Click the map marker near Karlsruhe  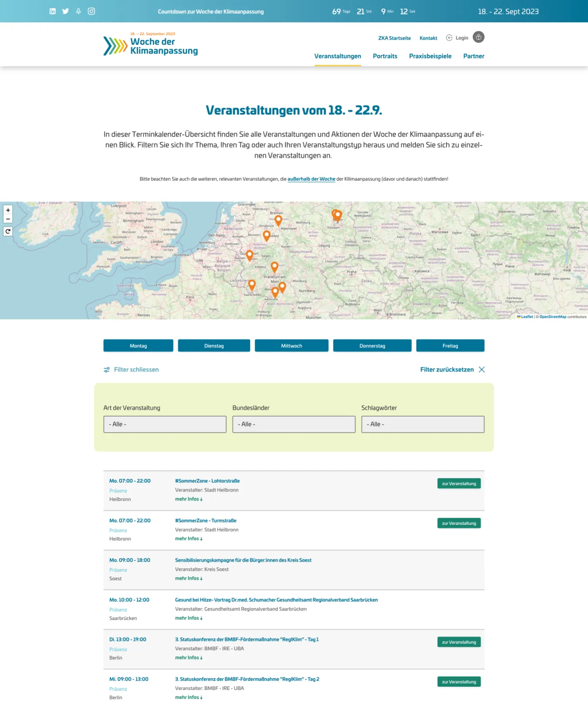click(x=275, y=292)
